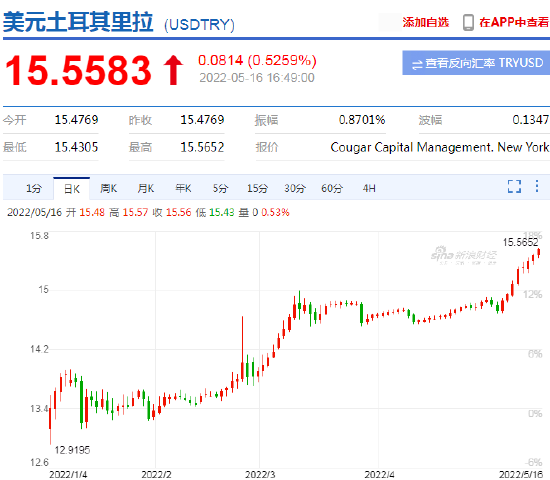Click the 美元土耳其里拉 title
This screenshot has width=550, height=480.
coord(78,22)
